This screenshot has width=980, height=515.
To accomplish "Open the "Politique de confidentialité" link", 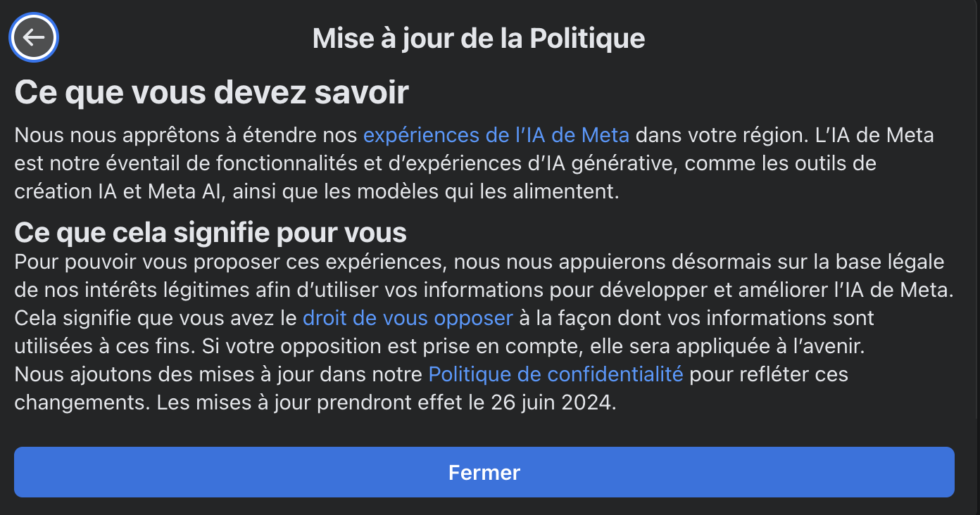I will coord(555,374).
